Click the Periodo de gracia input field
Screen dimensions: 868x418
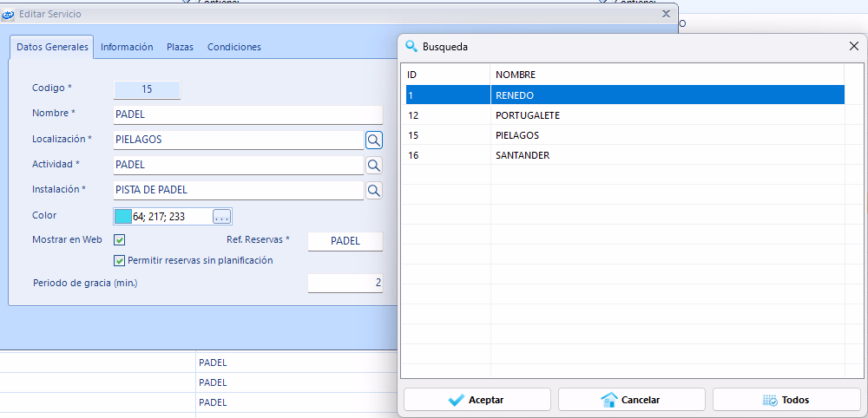point(345,283)
